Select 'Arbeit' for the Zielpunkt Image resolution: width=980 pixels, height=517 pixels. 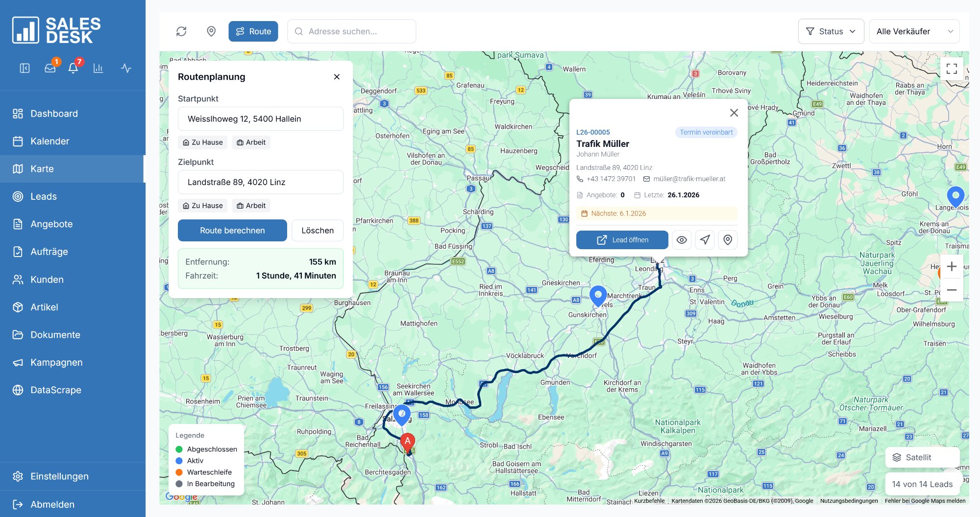251,205
